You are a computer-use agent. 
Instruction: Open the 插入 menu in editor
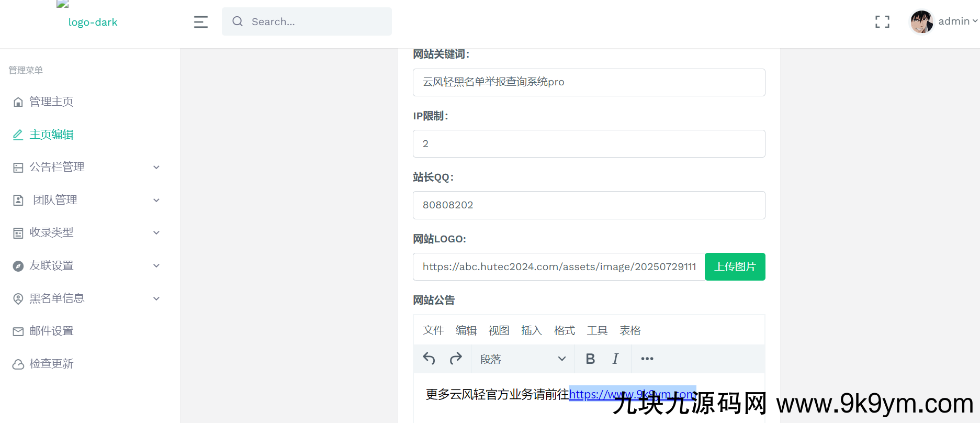pyautogui.click(x=531, y=330)
